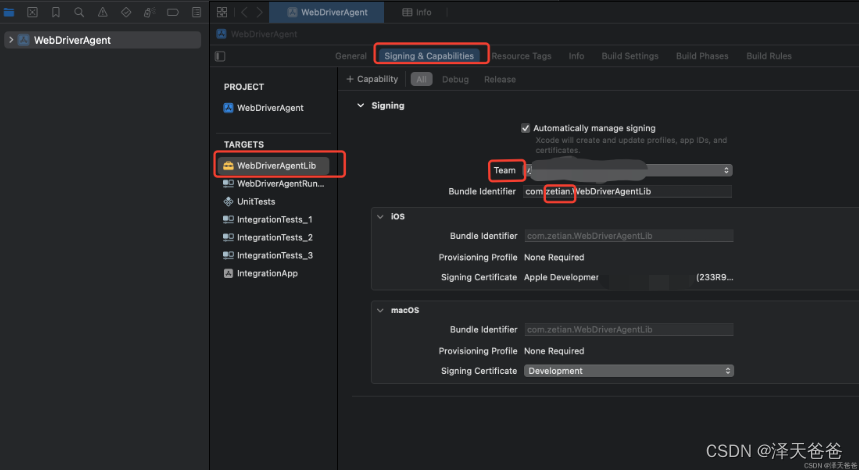
Task: Open the Build Phases tab
Action: click(x=702, y=56)
